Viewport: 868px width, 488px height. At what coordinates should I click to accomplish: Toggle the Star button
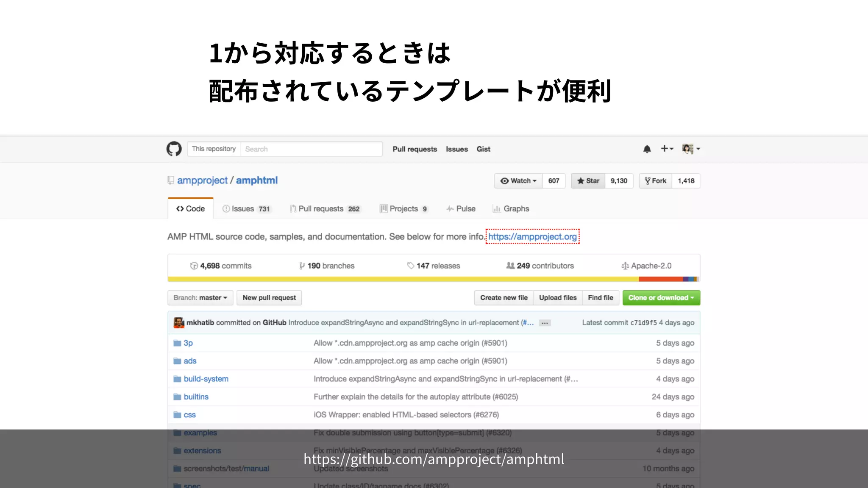[588, 181]
